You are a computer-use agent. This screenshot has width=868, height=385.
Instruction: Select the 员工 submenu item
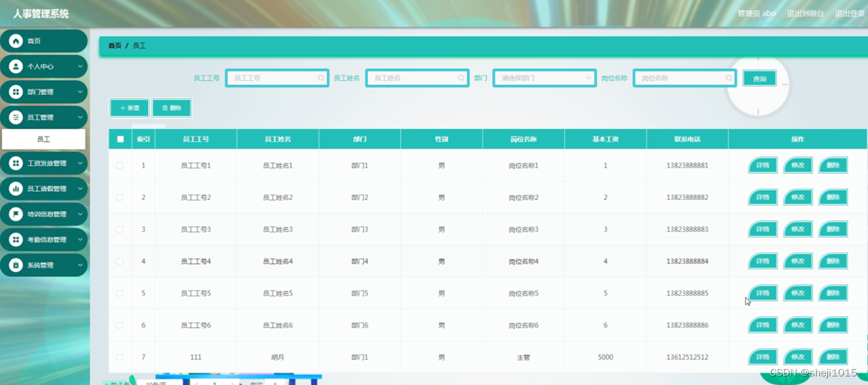(x=44, y=139)
